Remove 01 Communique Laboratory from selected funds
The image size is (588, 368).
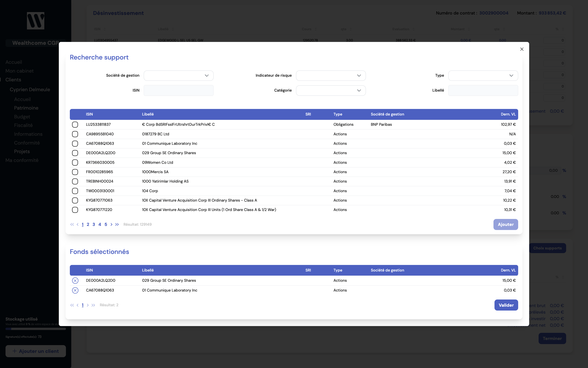[x=75, y=290]
